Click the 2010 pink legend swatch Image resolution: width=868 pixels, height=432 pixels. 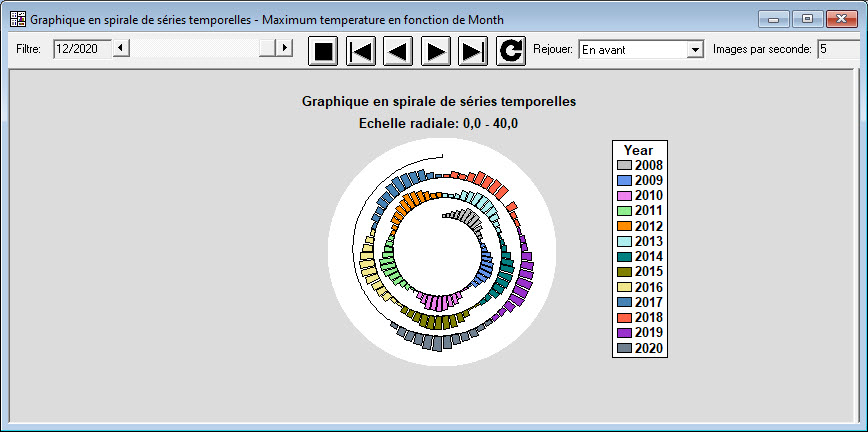point(624,196)
